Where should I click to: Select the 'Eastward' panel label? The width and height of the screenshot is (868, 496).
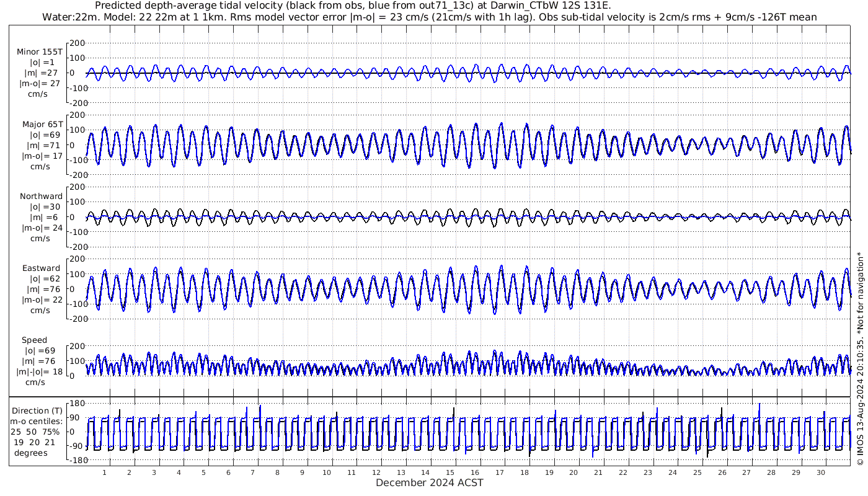tap(41, 268)
